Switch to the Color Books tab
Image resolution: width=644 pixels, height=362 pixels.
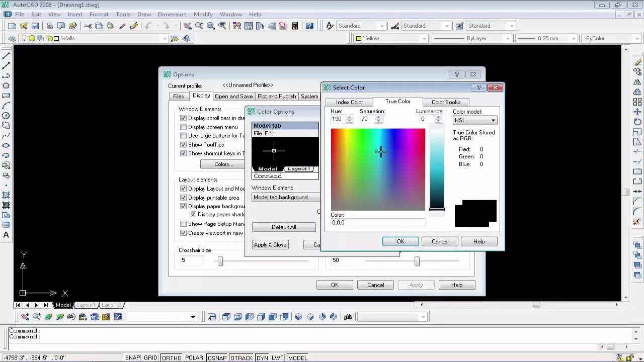tap(446, 102)
